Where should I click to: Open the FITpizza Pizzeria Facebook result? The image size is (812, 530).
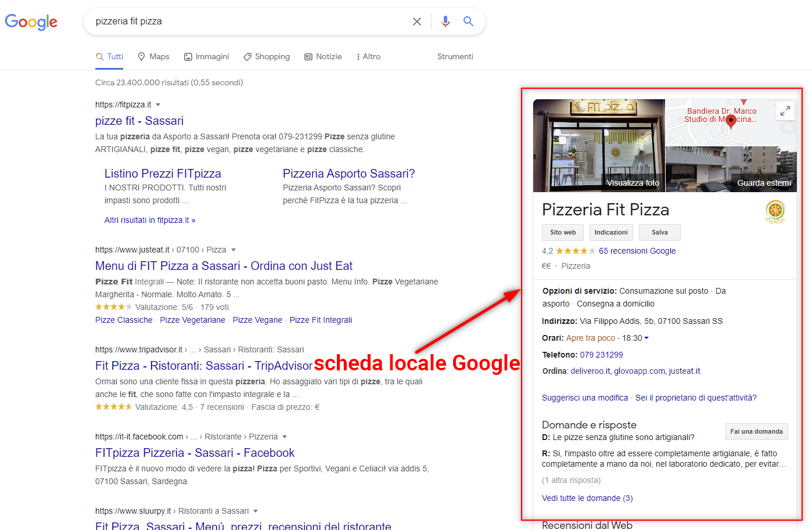click(x=195, y=453)
